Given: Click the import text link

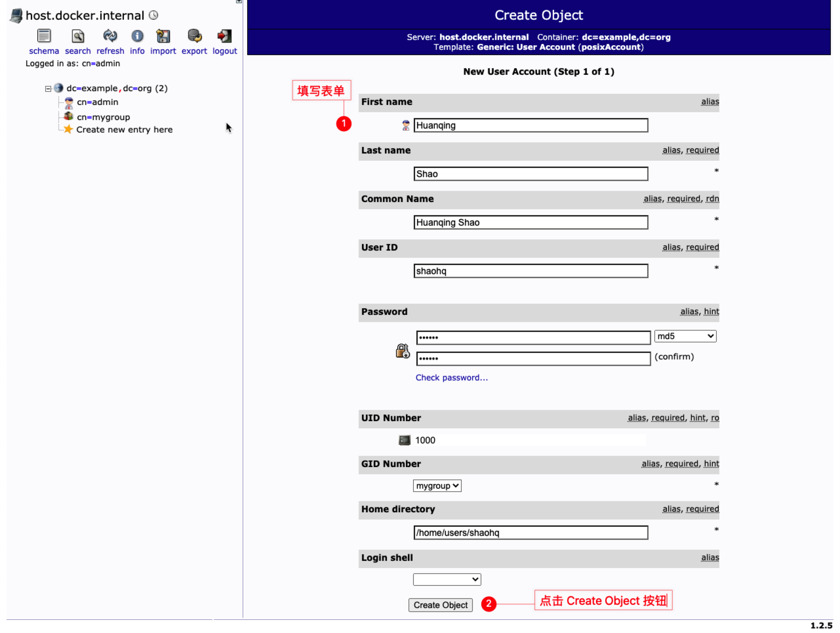Looking at the screenshot, I should tap(163, 51).
